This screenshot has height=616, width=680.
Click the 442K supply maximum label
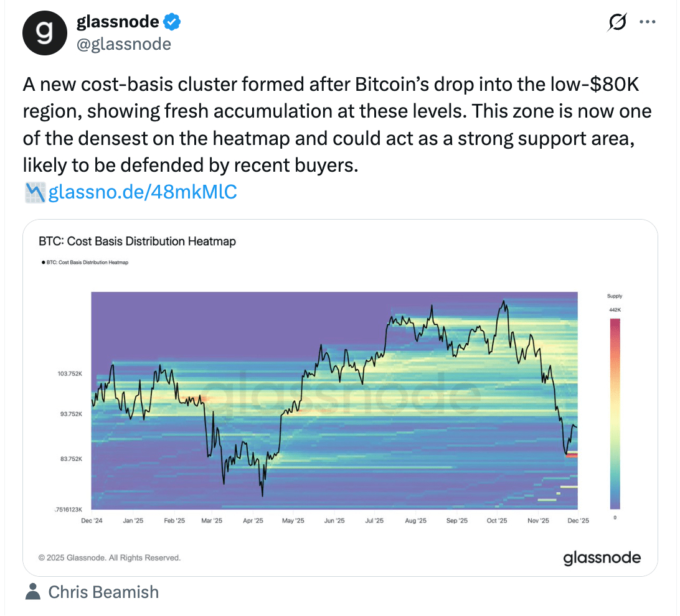(x=615, y=309)
